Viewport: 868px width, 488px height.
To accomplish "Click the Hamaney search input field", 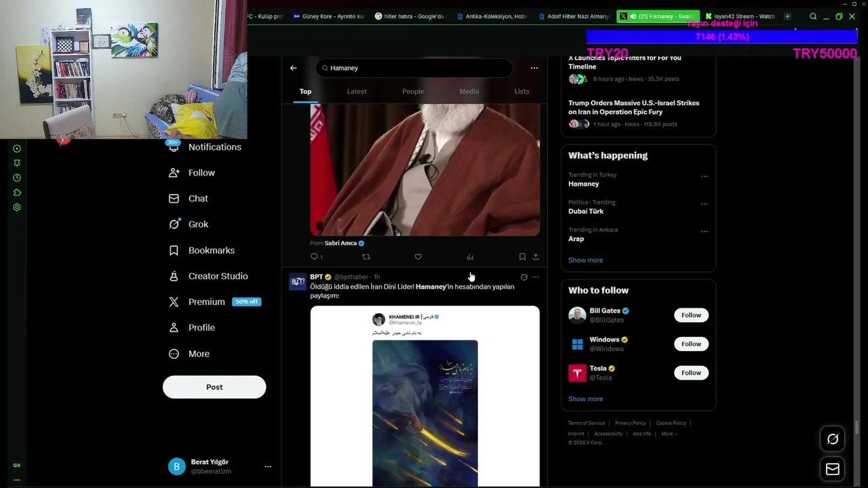I will click(414, 68).
